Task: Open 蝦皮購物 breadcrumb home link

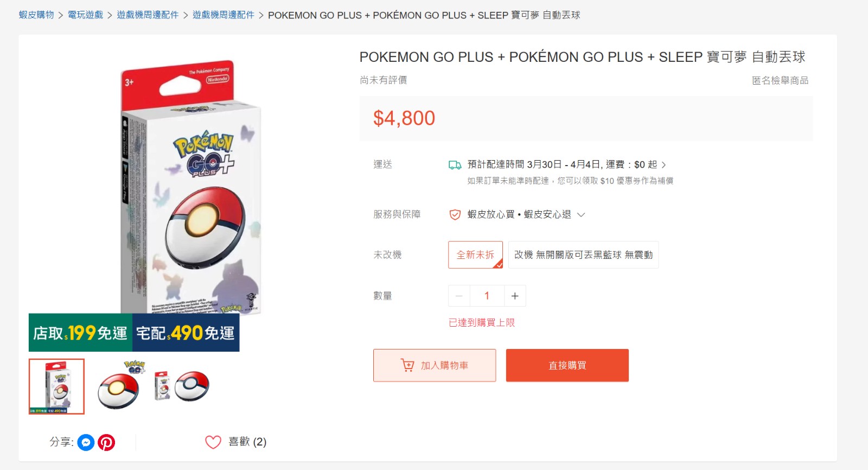Action: [x=36, y=15]
